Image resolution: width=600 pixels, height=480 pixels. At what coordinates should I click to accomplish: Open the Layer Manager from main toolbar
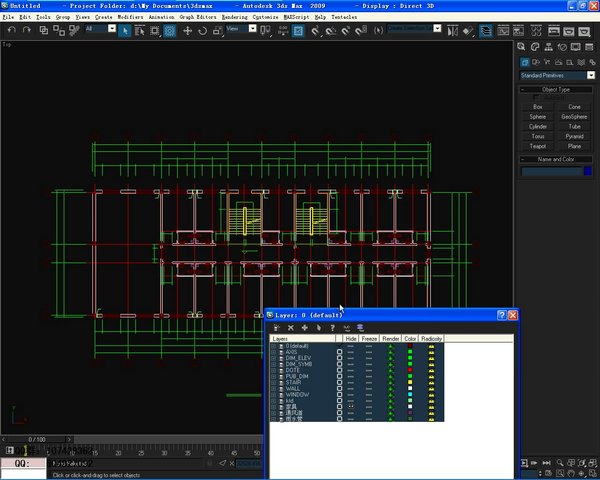(x=486, y=31)
